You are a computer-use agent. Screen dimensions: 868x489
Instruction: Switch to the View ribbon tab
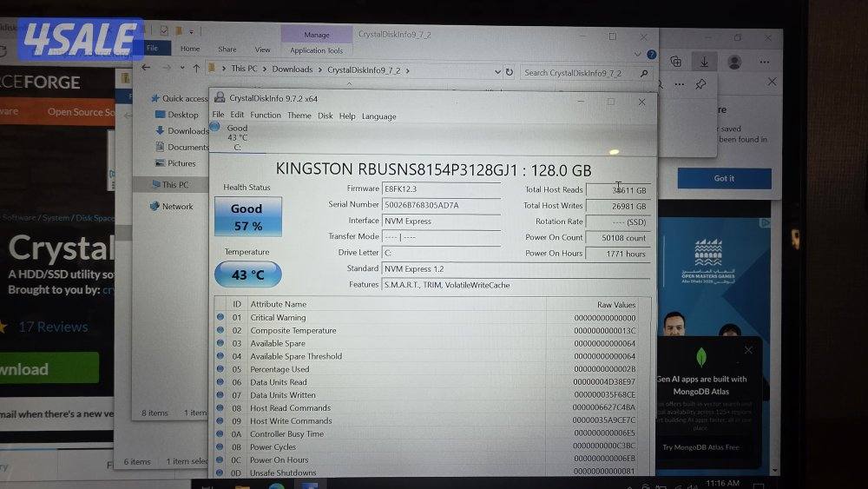262,50
